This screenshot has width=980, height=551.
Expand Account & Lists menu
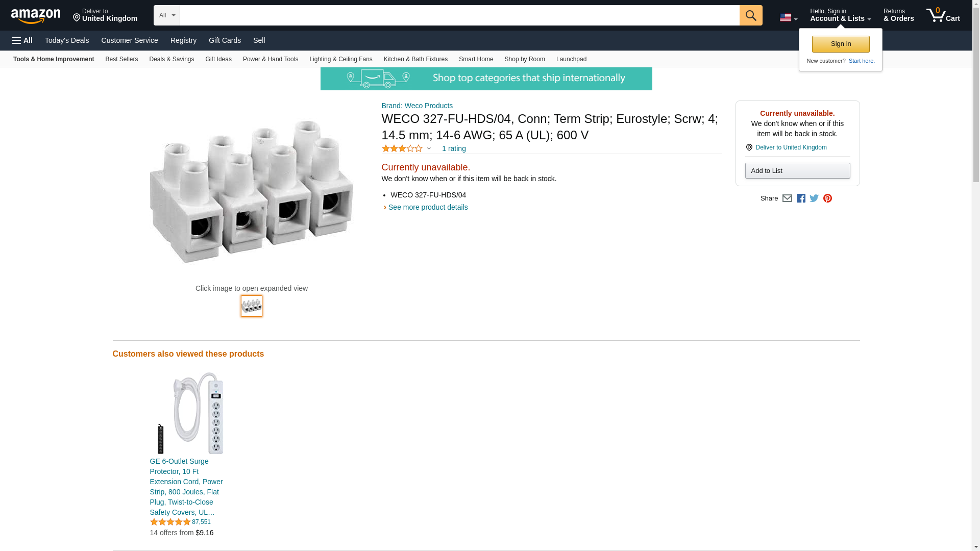point(840,15)
